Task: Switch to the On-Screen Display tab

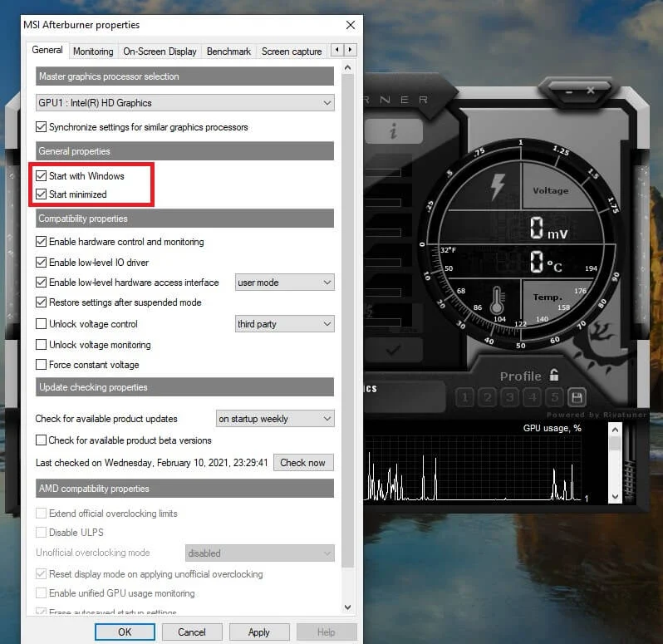Action: tap(160, 52)
